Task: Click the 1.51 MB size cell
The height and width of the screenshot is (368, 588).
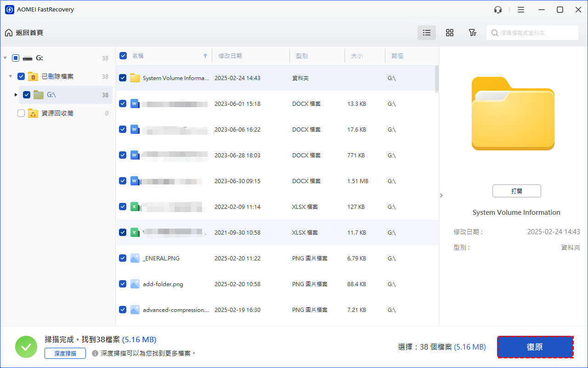Action: click(358, 181)
